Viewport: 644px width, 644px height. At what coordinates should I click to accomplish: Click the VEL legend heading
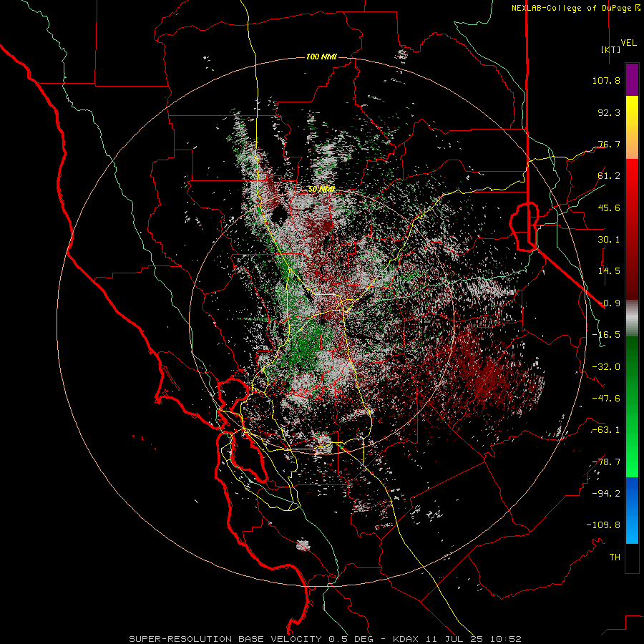coord(629,43)
